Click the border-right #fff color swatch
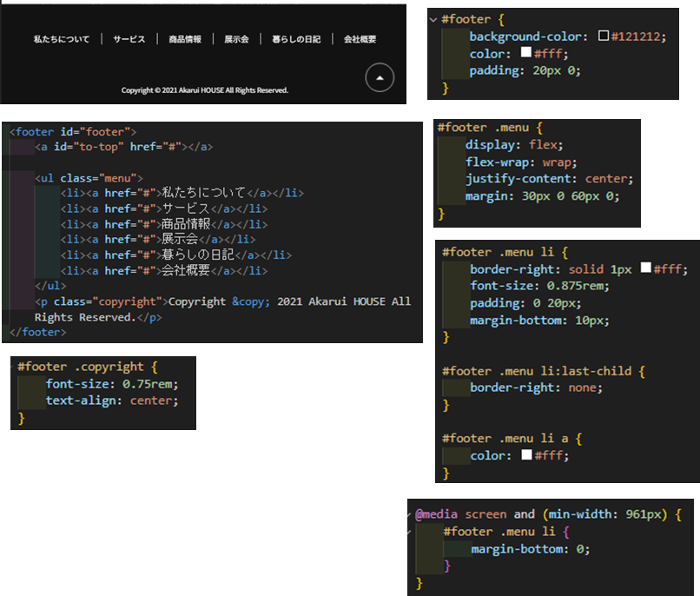Image resolution: width=700 pixels, height=596 pixels. [645, 268]
